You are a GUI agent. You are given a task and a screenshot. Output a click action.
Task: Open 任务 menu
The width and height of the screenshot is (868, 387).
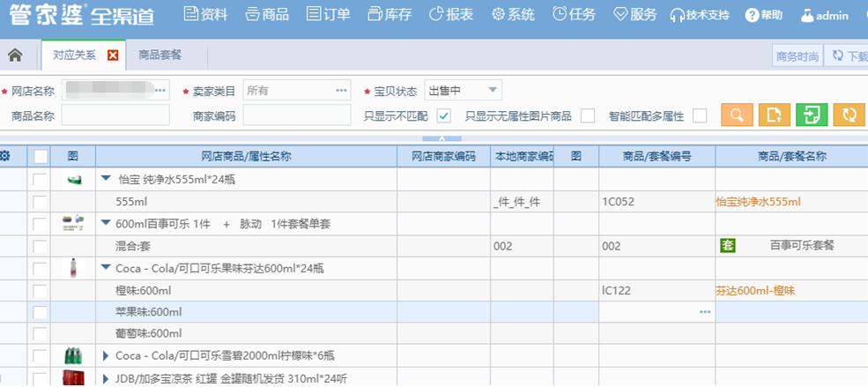[574, 14]
